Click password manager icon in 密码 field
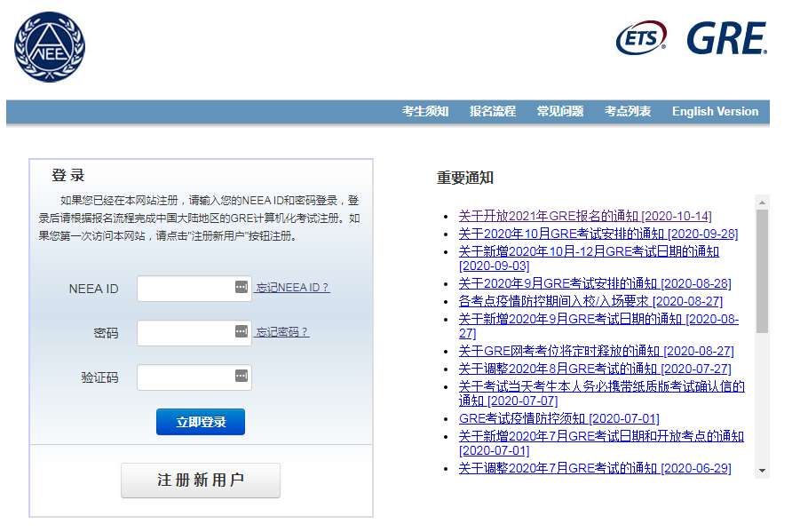Screen dimensions: 792x532 pos(242,331)
